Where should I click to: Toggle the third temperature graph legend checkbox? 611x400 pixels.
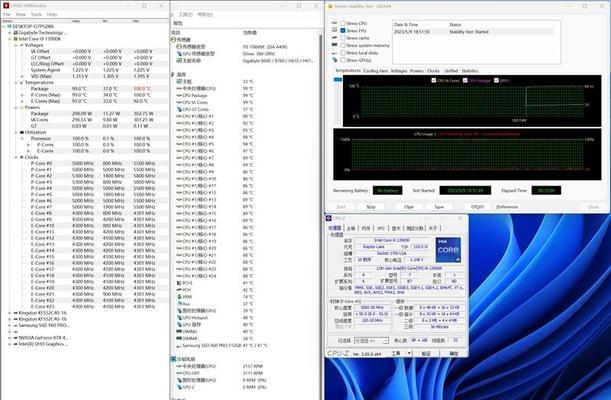point(496,81)
